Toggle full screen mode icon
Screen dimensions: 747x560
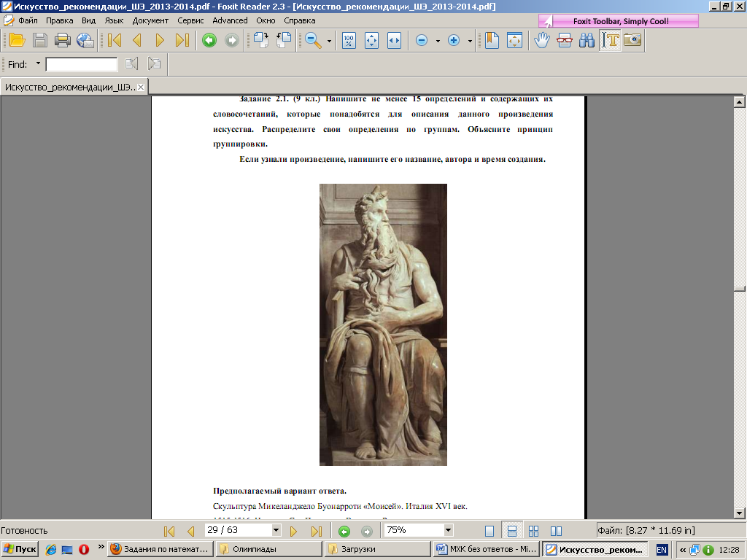[514, 41]
